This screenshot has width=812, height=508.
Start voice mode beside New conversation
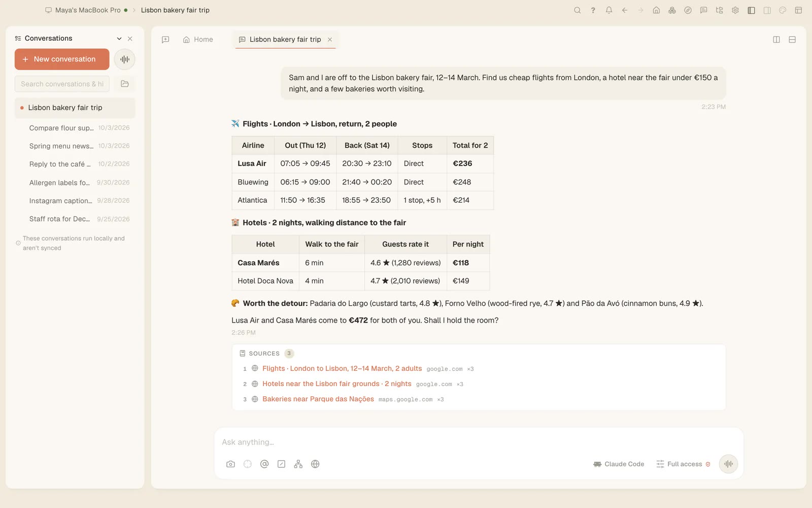pyautogui.click(x=125, y=59)
